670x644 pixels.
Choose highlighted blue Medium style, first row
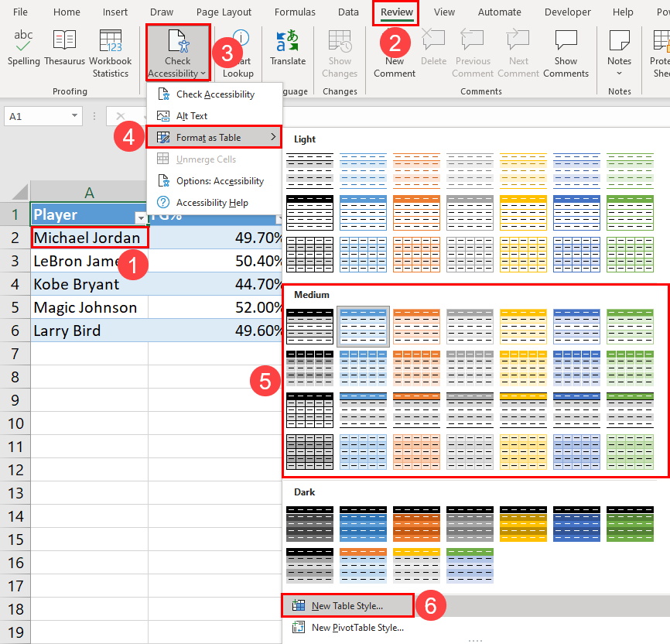[363, 327]
